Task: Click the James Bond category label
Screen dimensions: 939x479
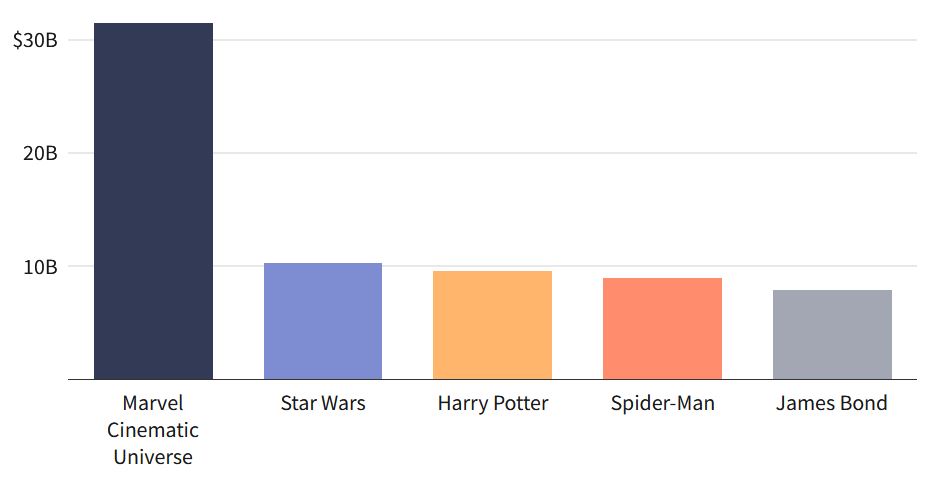Action: [x=832, y=404]
